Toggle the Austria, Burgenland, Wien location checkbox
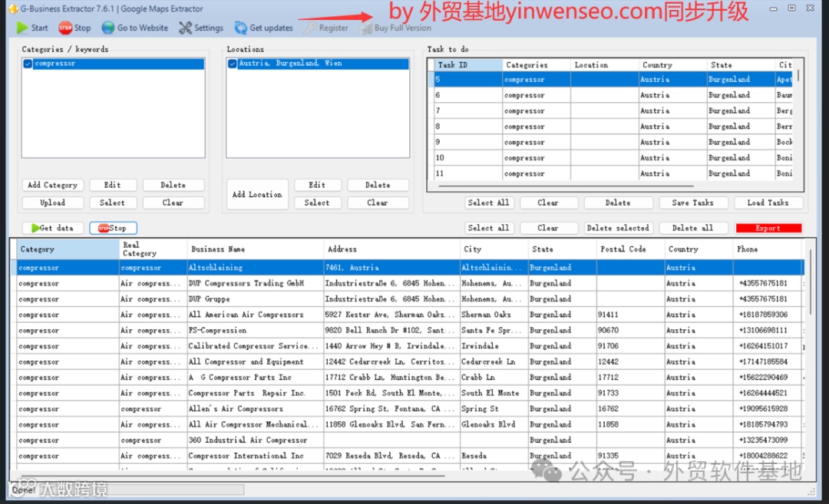This screenshot has width=829, height=504. pyautogui.click(x=232, y=64)
